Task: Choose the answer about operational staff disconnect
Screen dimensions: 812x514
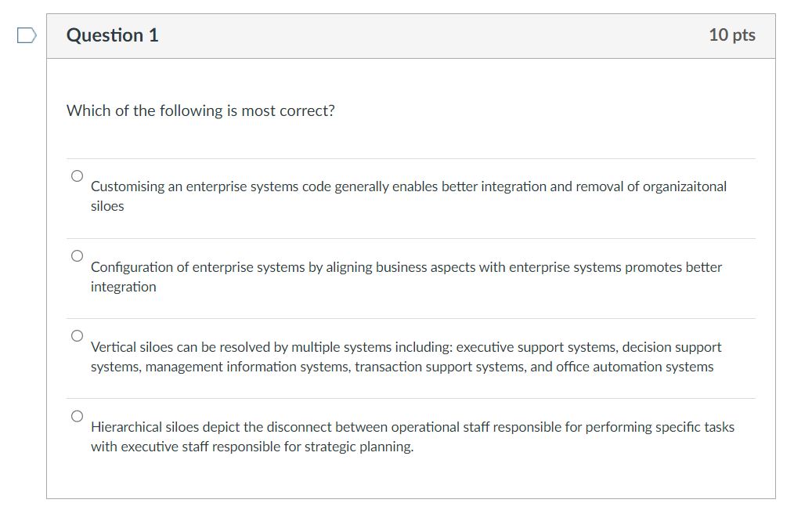Action: point(412,436)
